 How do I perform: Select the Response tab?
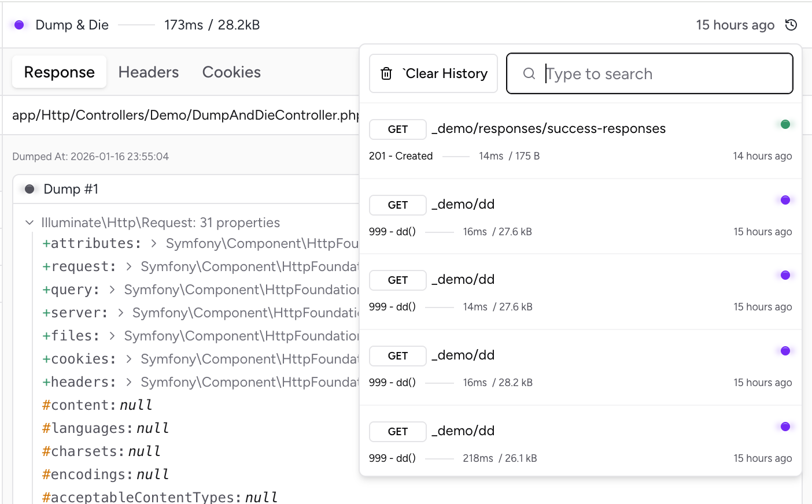pos(59,72)
